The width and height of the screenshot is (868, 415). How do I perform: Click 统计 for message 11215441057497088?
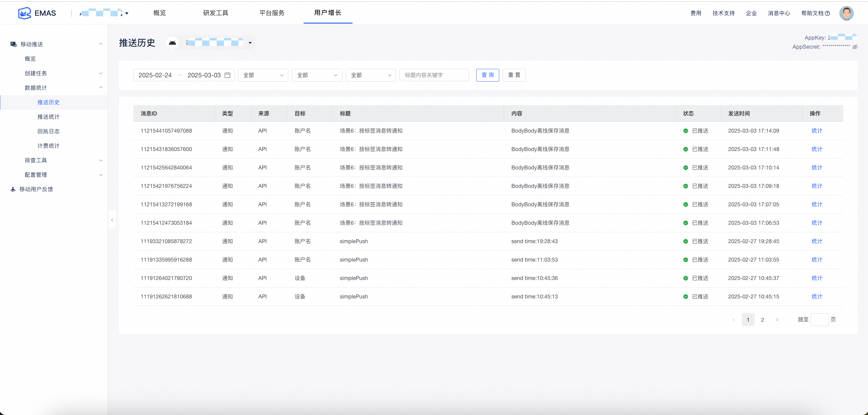click(817, 131)
